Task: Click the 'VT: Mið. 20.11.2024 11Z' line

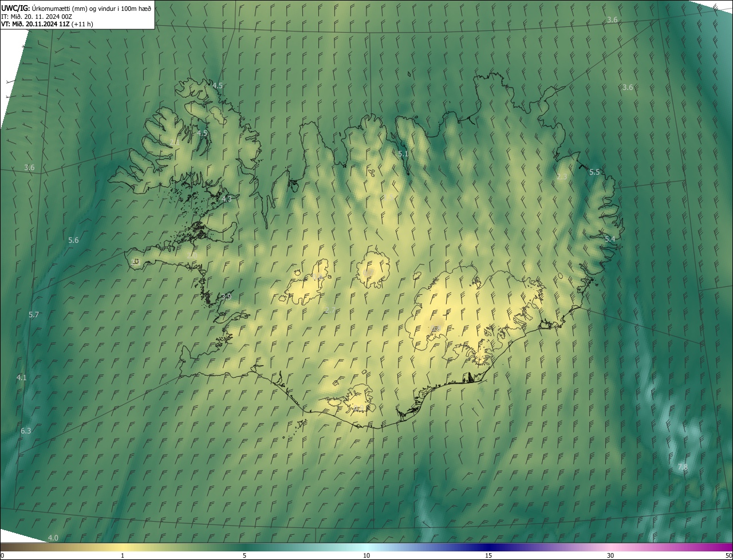Action: click(47, 24)
